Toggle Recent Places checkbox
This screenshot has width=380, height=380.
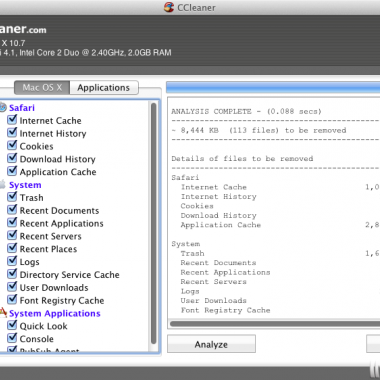(12, 248)
